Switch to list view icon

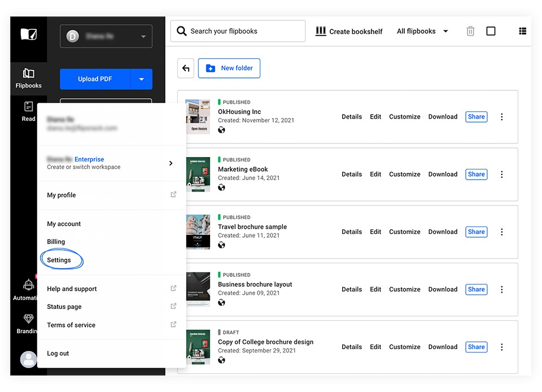tap(522, 32)
